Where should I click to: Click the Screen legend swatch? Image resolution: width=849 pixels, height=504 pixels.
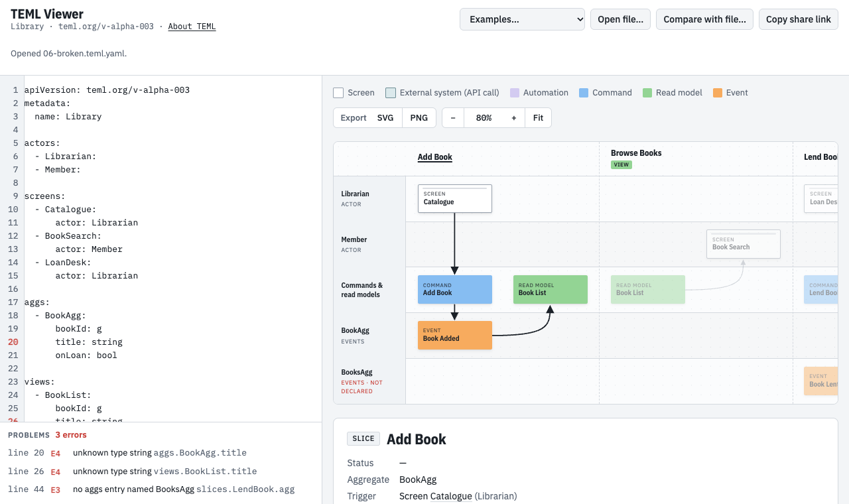tap(338, 93)
